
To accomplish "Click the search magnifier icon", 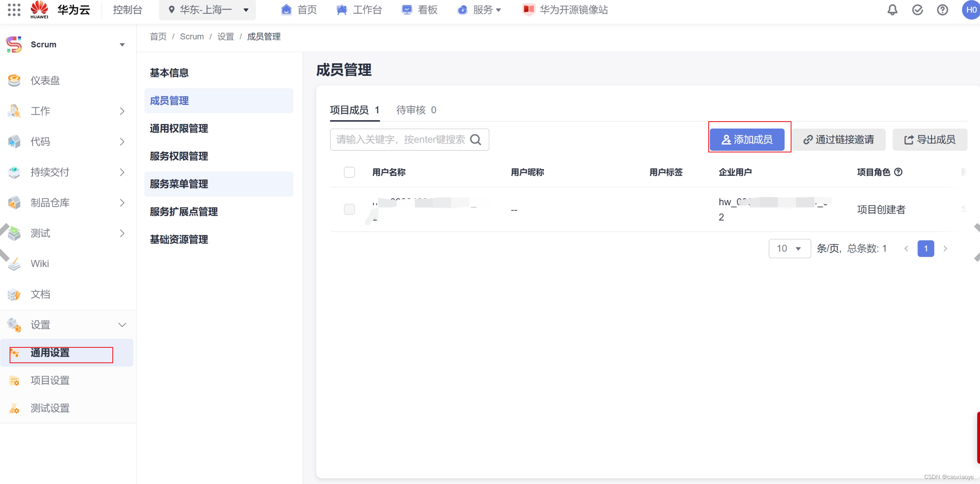I will tap(476, 140).
